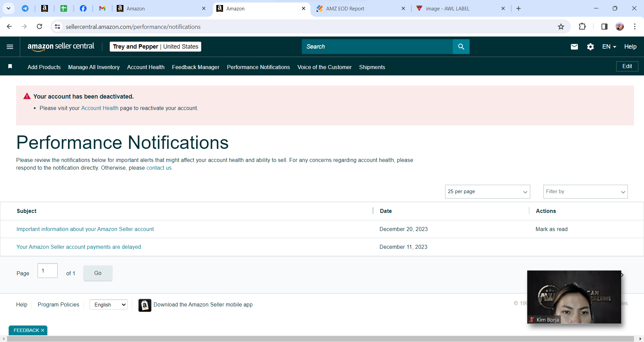644x342 pixels.
Task: Click the Edit button in nav bar
Action: pyautogui.click(x=627, y=66)
